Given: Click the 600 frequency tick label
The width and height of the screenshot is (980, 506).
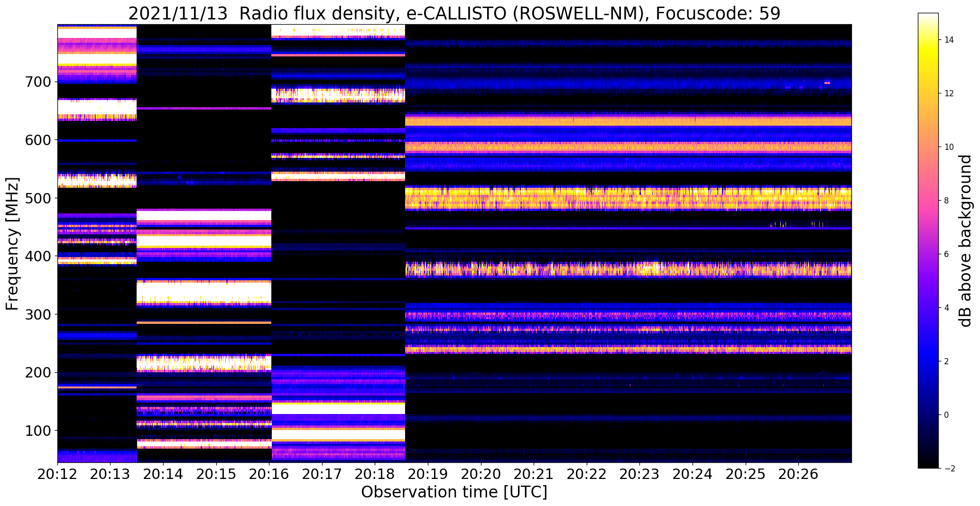Looking at the screenshot, I should coord(38,140).
